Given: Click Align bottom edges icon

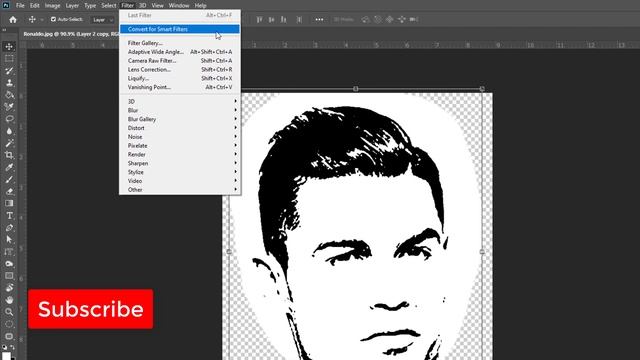Looking at the screenshot, I should [x=283, y=19].
